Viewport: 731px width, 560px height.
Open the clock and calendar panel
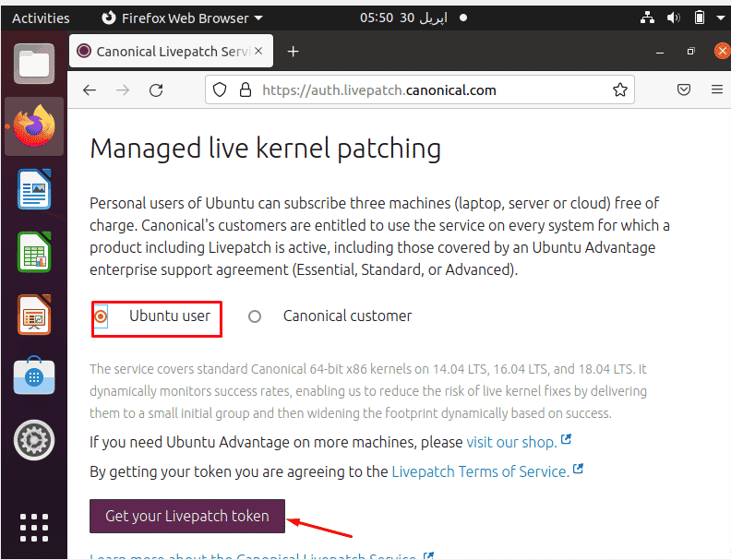coord(403,18)
